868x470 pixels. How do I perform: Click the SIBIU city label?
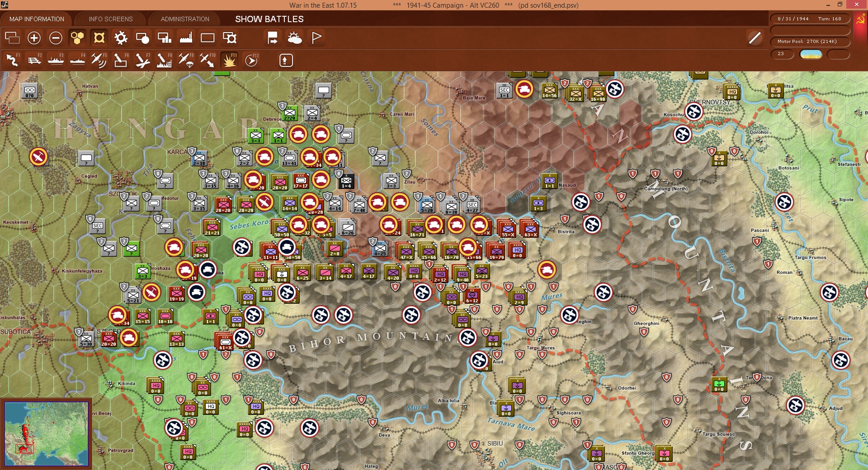point(495,443)
